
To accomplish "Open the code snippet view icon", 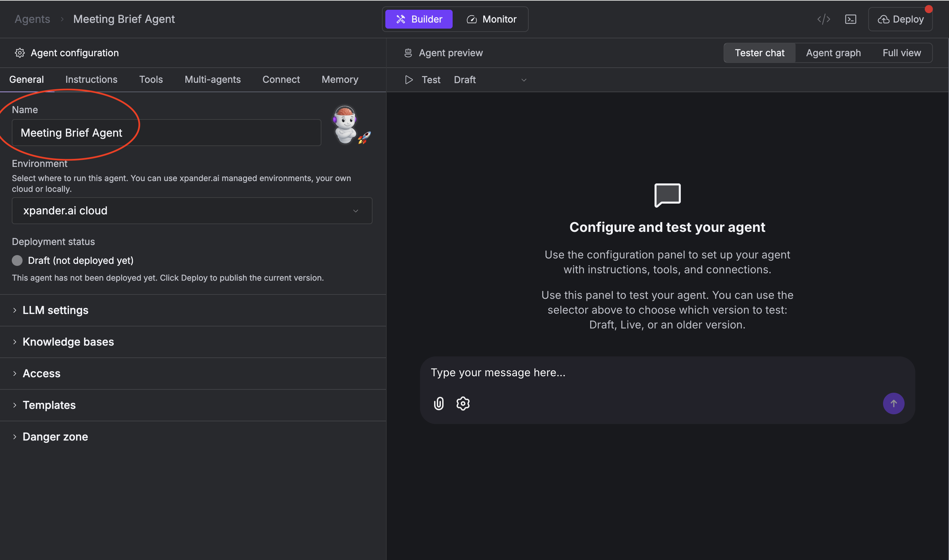I will click(x=824, y=19).
